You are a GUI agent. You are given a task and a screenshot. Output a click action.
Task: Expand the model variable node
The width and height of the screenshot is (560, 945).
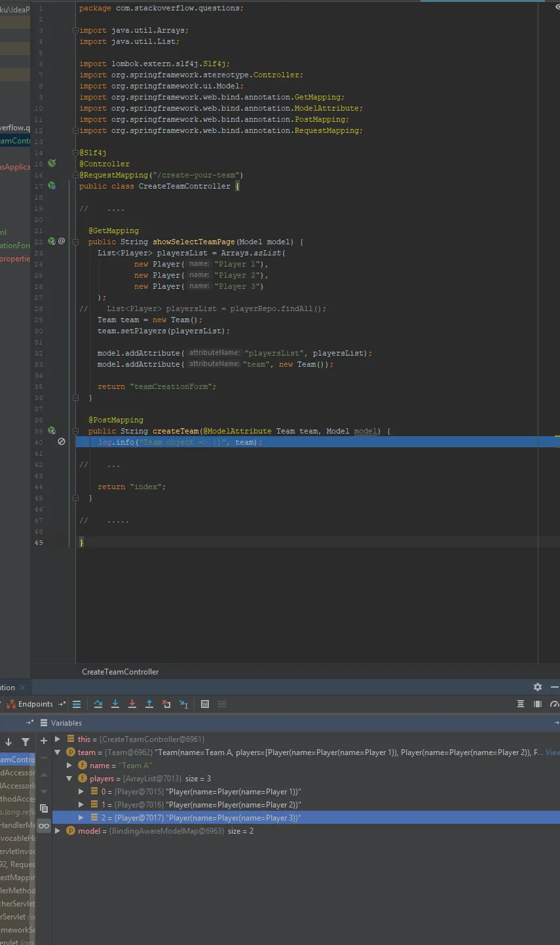point(58,831)
